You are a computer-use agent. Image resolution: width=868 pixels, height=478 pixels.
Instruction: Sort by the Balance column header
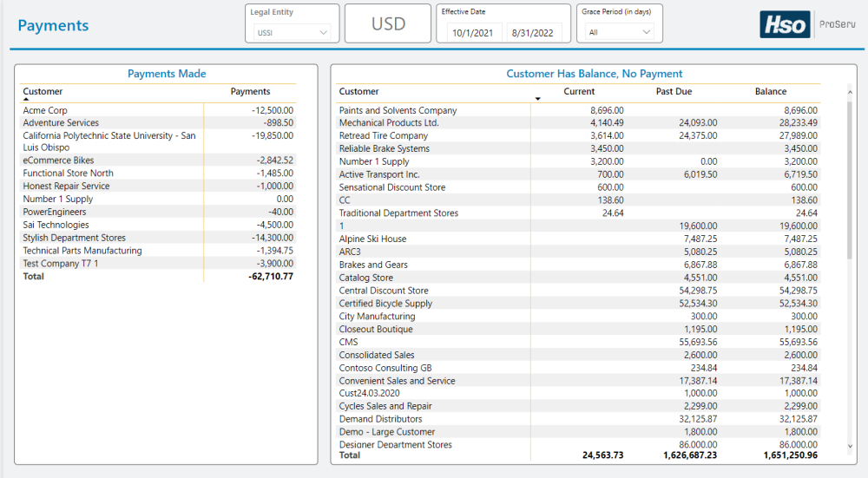770,91
